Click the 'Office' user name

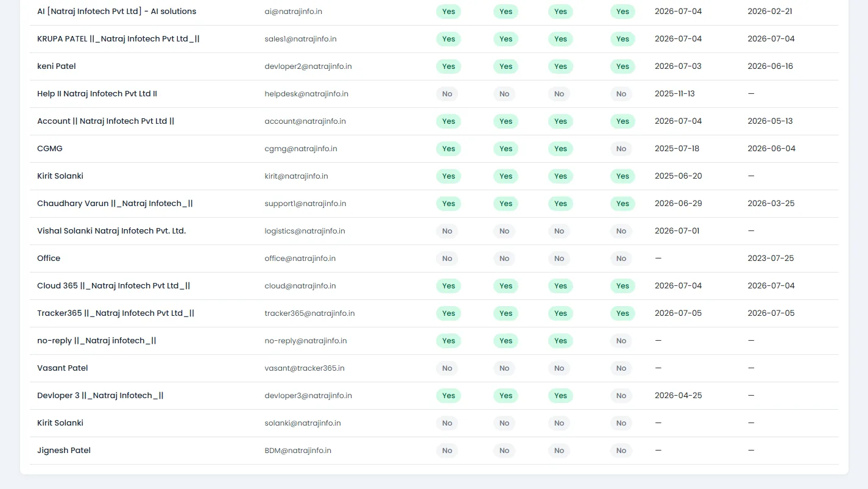tap(49, 259)
